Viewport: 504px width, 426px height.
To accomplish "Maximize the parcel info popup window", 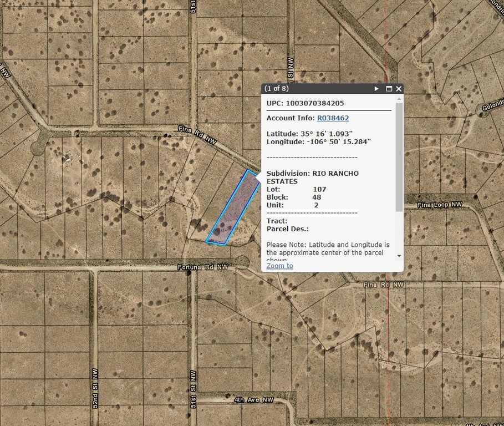I will pos(390,88).
